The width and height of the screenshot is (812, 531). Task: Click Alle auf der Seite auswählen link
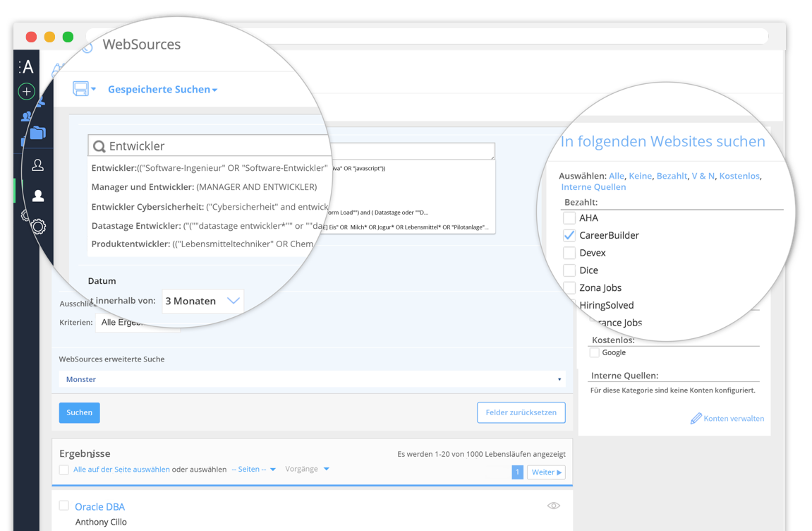pos(122,470)
